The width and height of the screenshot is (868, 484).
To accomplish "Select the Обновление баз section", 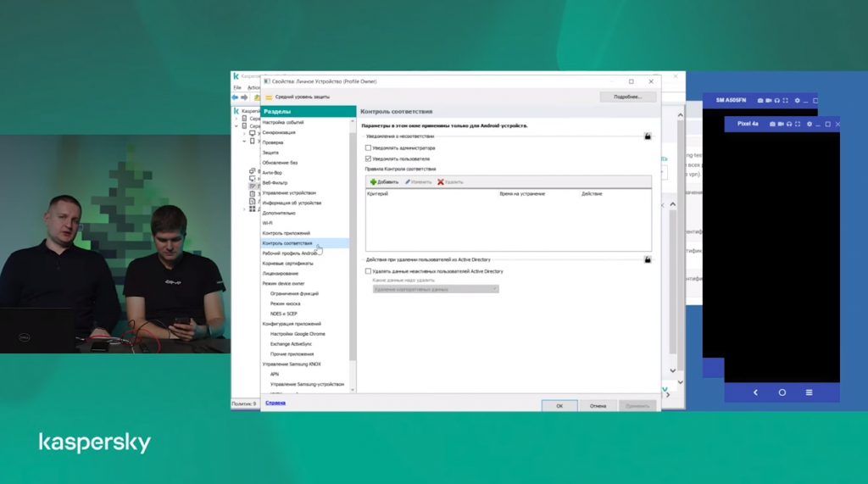I will click(280, 163).
